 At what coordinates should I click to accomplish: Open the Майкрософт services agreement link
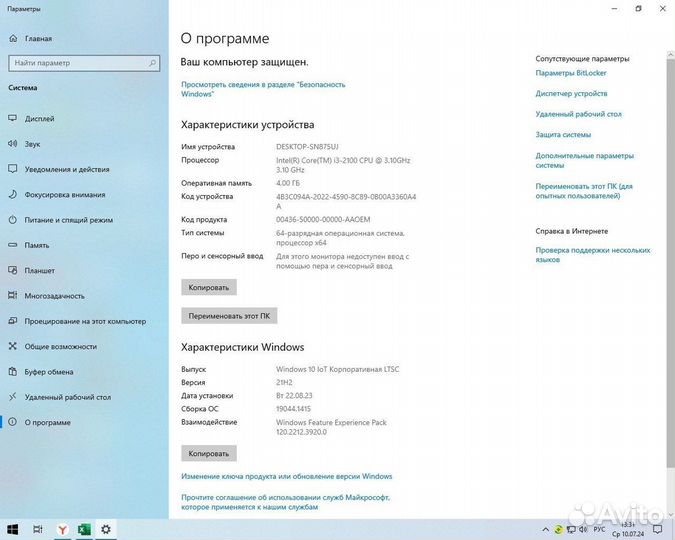coord(285,502)
